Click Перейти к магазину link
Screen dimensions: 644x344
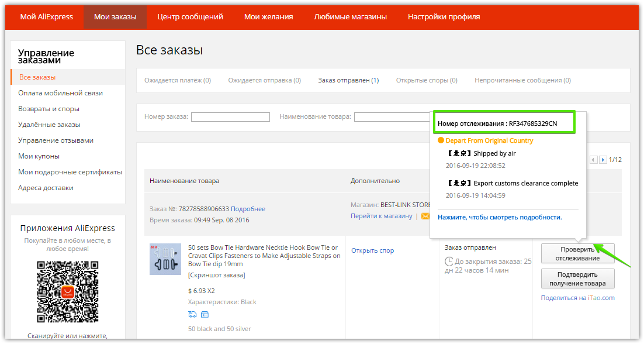point(381,216)
